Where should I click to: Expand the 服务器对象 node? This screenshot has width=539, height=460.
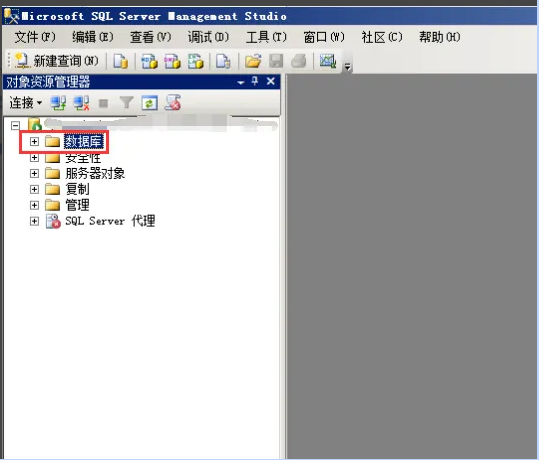34,173
